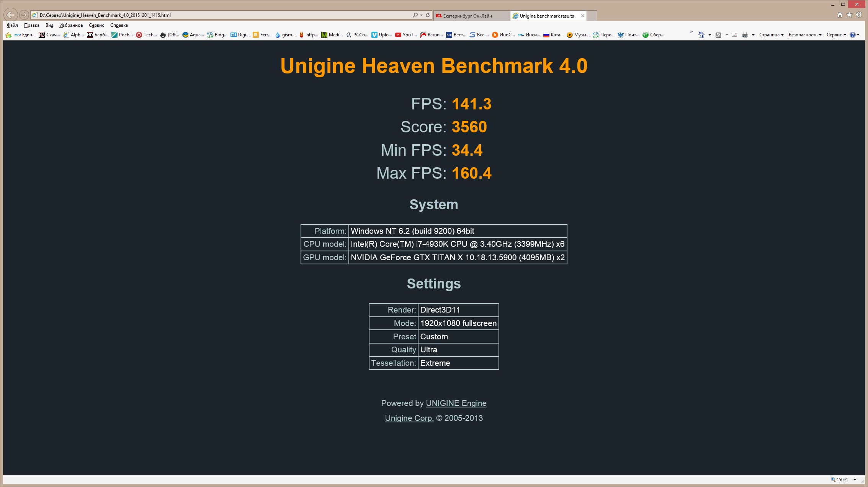The height and width of the screenshot is (487, 868).
Task: Add to favorites bar star icon
Action: [8, 35]
